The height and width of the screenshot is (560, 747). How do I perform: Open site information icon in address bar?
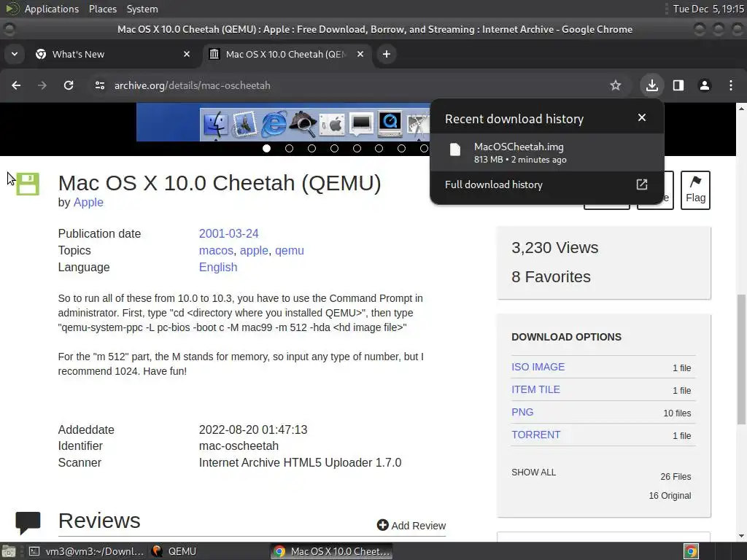coord(99,85)
